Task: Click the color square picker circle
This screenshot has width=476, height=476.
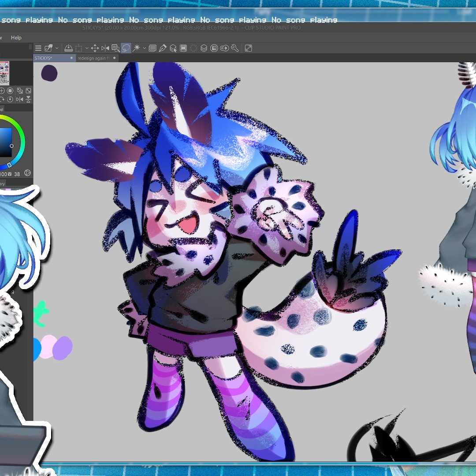Action: pyautogui.click(x=11, y=146)
